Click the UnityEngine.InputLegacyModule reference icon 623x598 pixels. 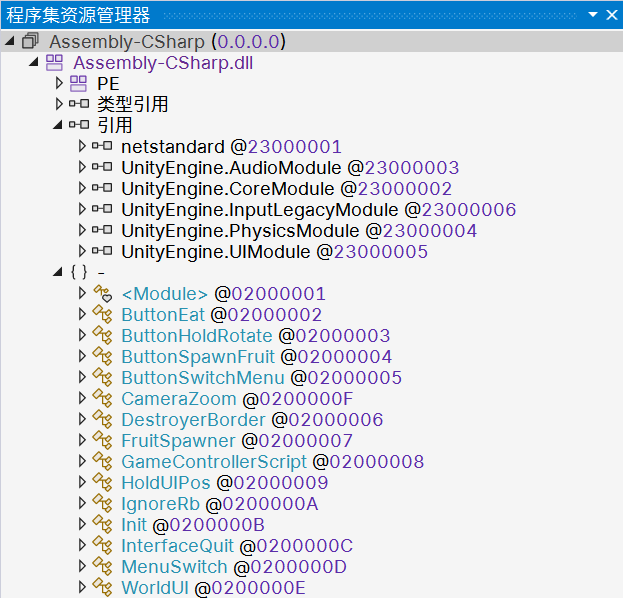(102, 209)
